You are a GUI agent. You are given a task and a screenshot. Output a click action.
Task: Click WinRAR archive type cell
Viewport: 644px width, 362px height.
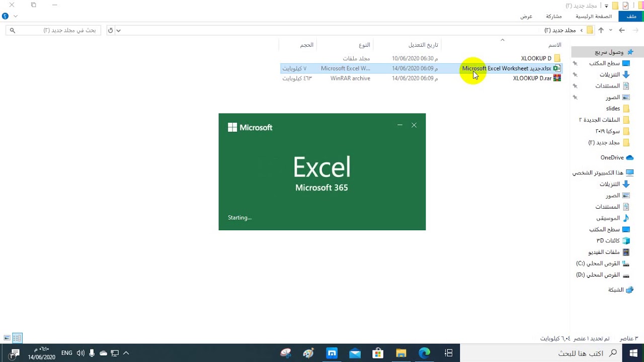[x=350, y=78]
